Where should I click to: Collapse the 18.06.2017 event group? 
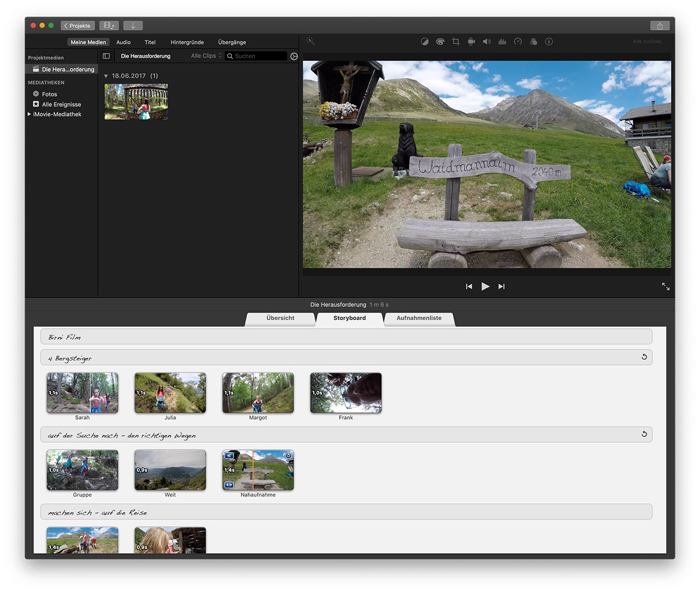pyautogui.click(x=106, y=76)
